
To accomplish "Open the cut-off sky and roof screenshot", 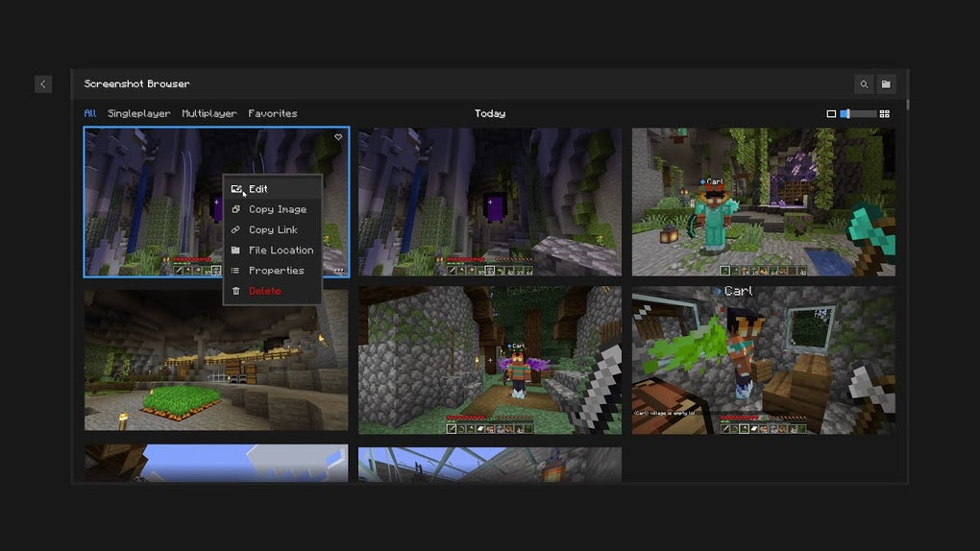I will 216,463.
